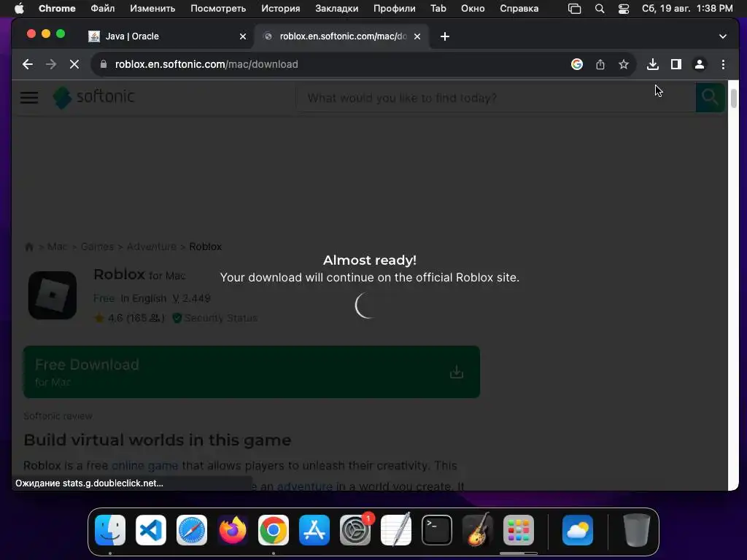Open Finder from the Dock
Image resolution: width=747 pixels, height=560 pixels.
tap(110, 530)
